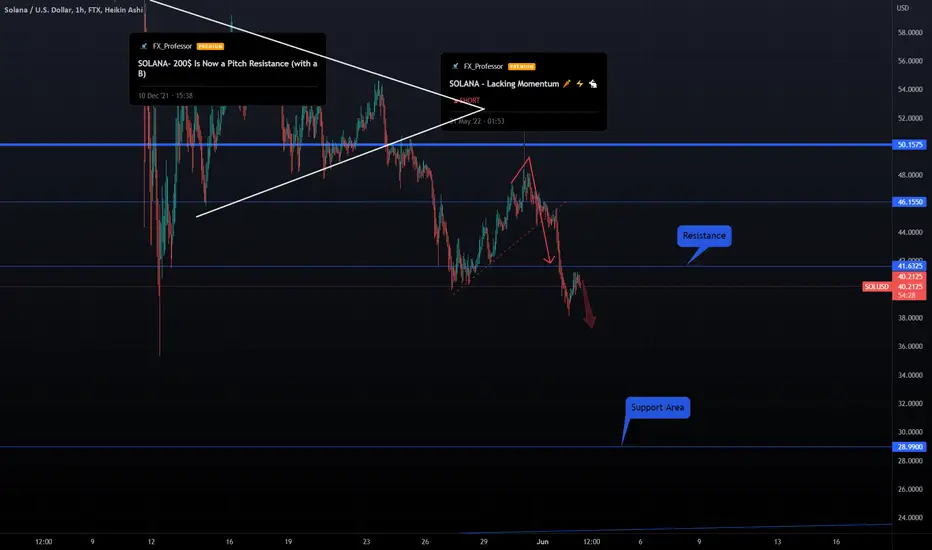
Task: Open the FX_Professor author name on Pitch Resistance card
Action: [x=172, y=46]
